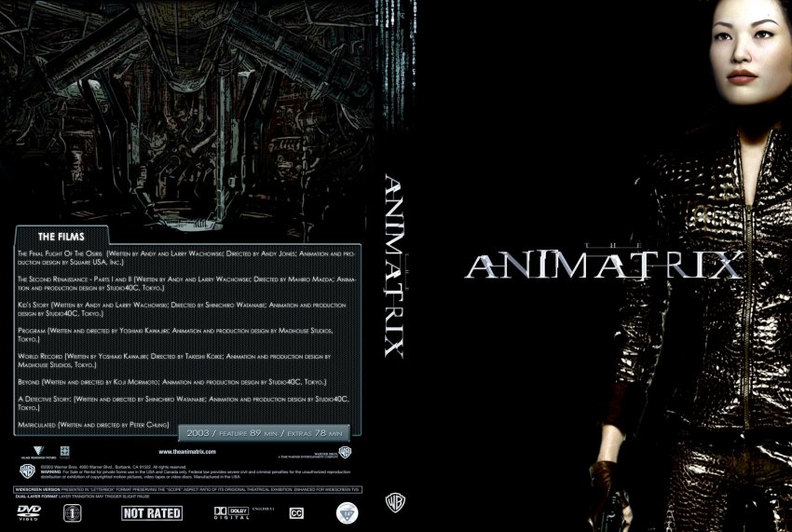Click the English 5.1 audio label
The height and width of the screenshot is (532, 792).
pos(263,509)
